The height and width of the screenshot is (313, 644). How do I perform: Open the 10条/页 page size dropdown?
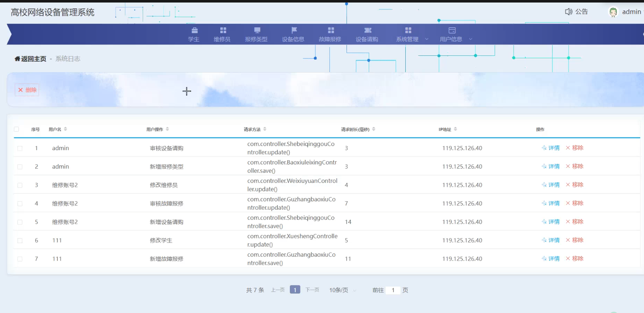(343, 290)
